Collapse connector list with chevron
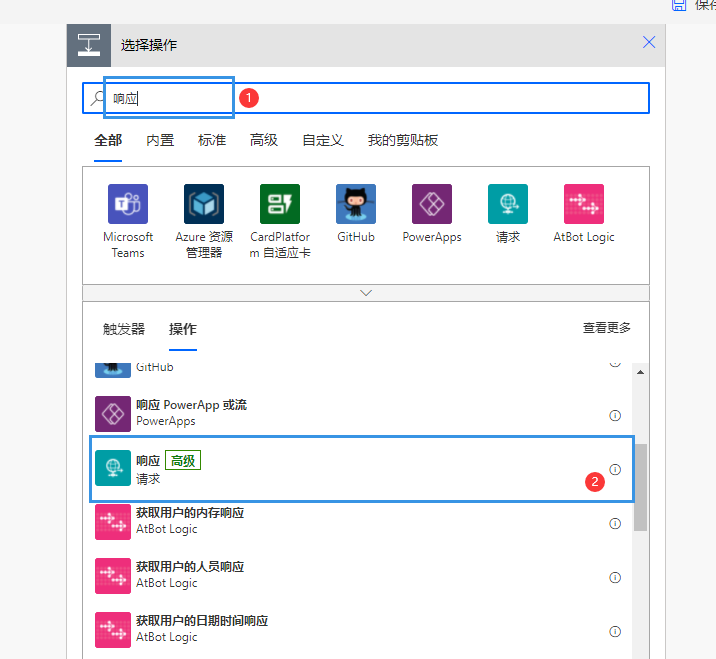 tap(366, 293)
